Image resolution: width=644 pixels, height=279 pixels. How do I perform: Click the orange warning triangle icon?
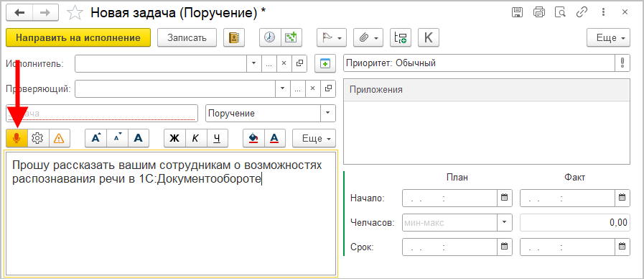point(59,139)
